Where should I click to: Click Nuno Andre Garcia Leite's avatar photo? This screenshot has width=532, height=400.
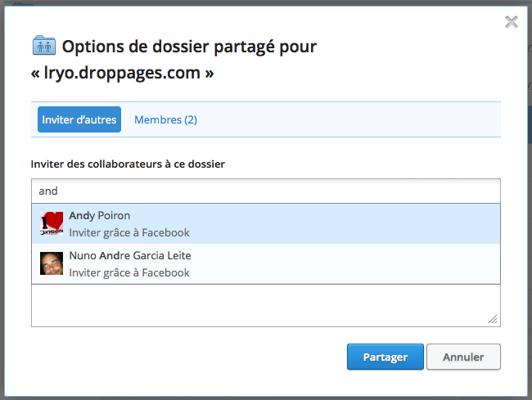click(x=52, y=263)
